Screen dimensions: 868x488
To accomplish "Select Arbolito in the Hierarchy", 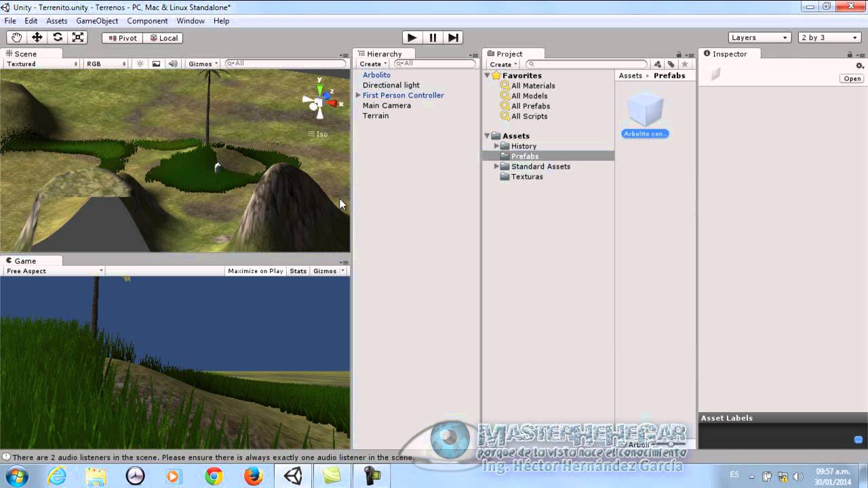I will [x=376, y=75].
